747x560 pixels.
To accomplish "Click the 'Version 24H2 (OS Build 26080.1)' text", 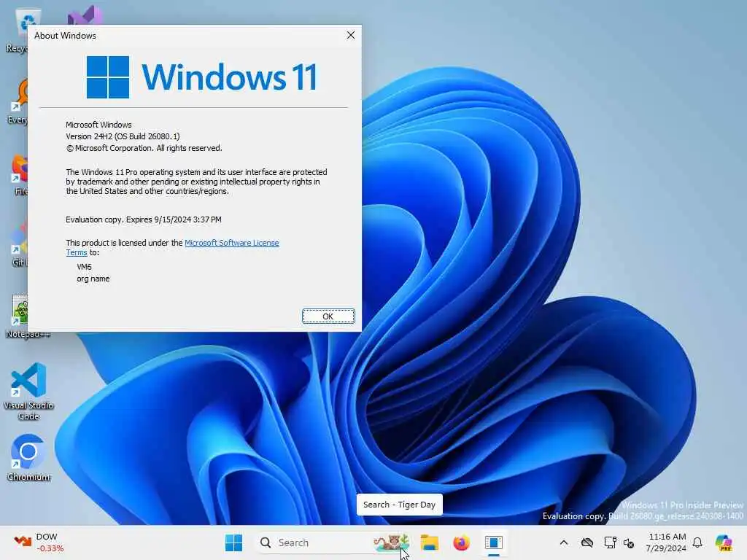I will (x=123, y=136).
